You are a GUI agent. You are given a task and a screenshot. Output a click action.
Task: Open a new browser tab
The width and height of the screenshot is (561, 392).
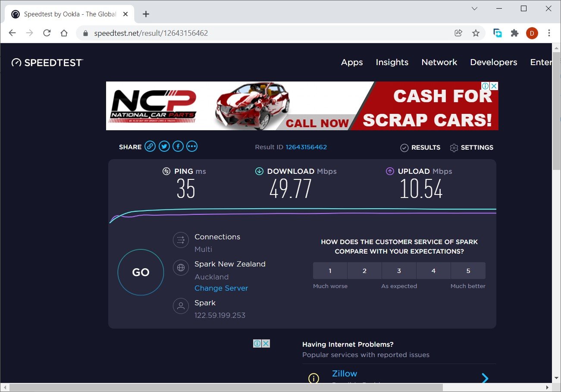146,14
